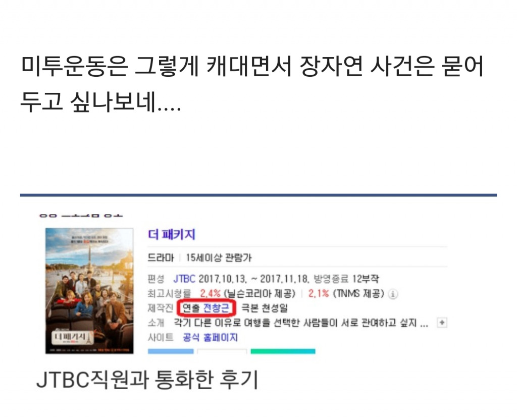517x420 pixels.
Task: Open the 더 패키지 drama poster thumbnail
Action: coord(89,291)
